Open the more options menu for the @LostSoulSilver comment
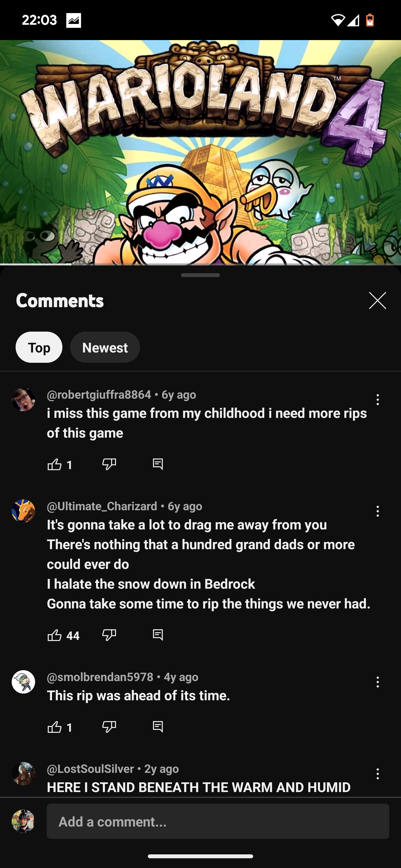Screen dimensions: 401x868 coord(378,774)
